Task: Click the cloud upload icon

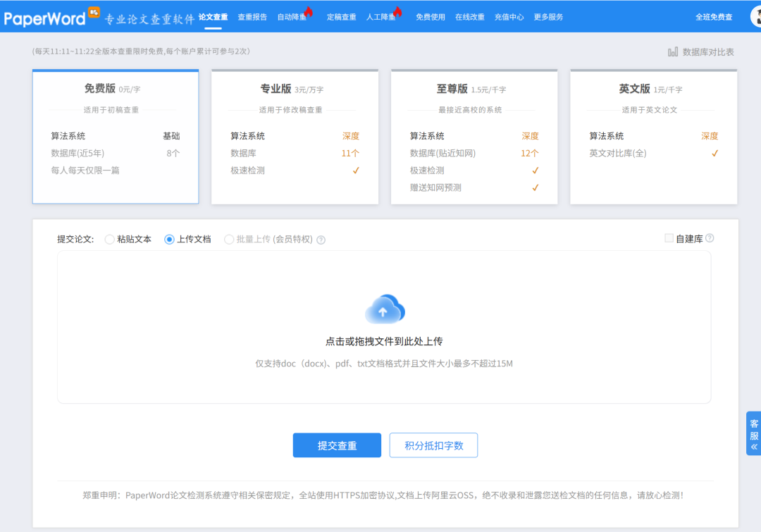Action: coord(385,309)
